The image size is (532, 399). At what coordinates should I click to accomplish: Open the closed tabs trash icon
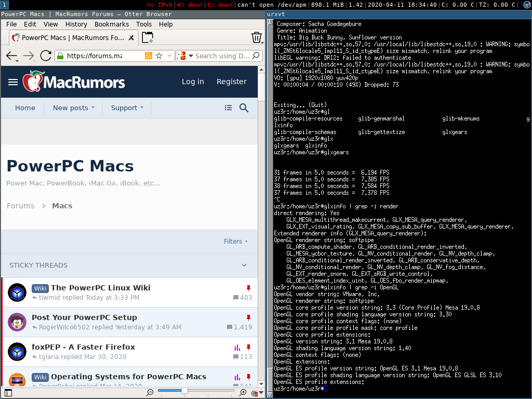point(257,37)
